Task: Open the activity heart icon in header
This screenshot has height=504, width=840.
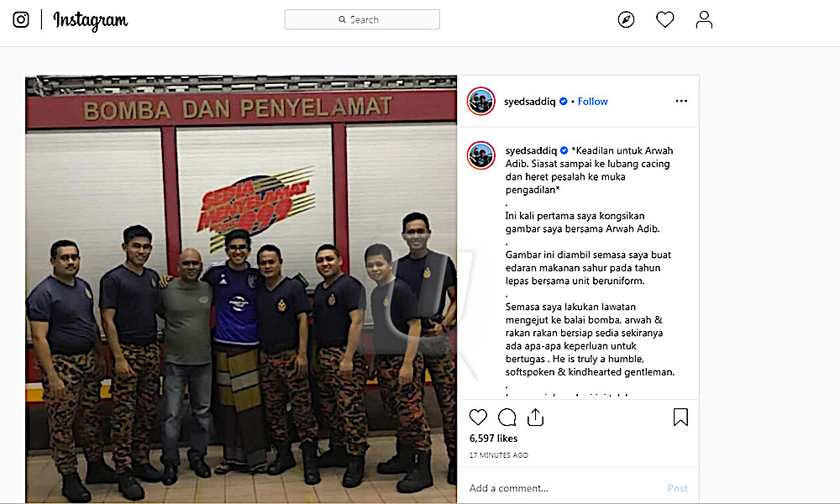Action: (x=664, y=20)
